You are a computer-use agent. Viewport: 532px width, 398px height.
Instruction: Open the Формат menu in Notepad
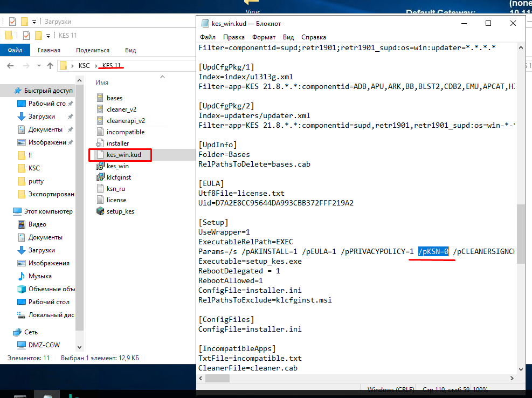pyautogui.click(x=264, y=37)
